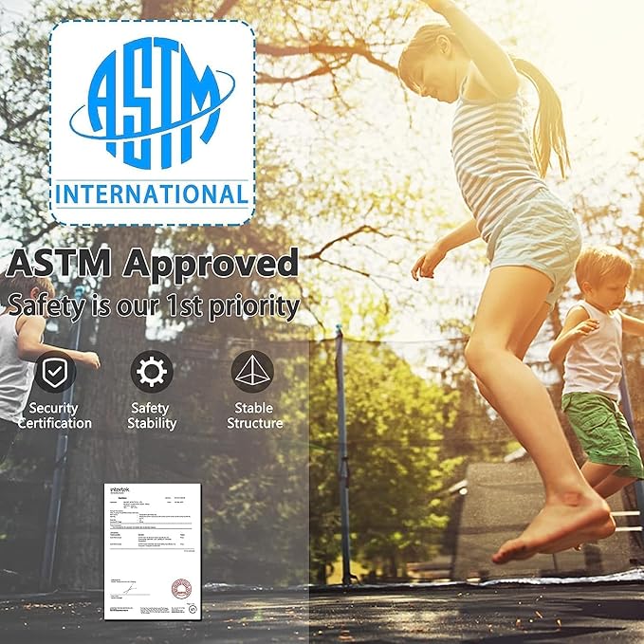Click the shield Security Certification icon

coord(55,372)
